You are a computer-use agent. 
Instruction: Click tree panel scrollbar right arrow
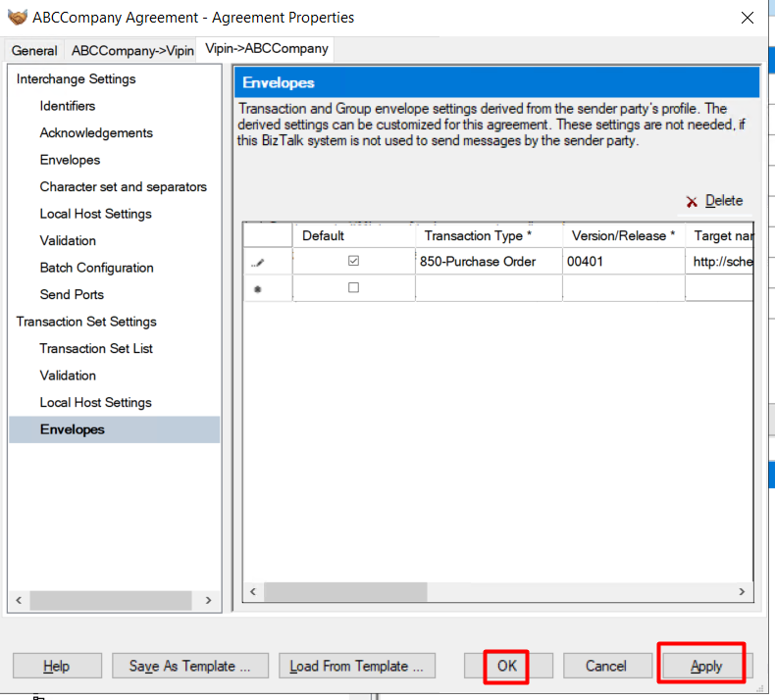pyautogui.click(x=209, y=600)
